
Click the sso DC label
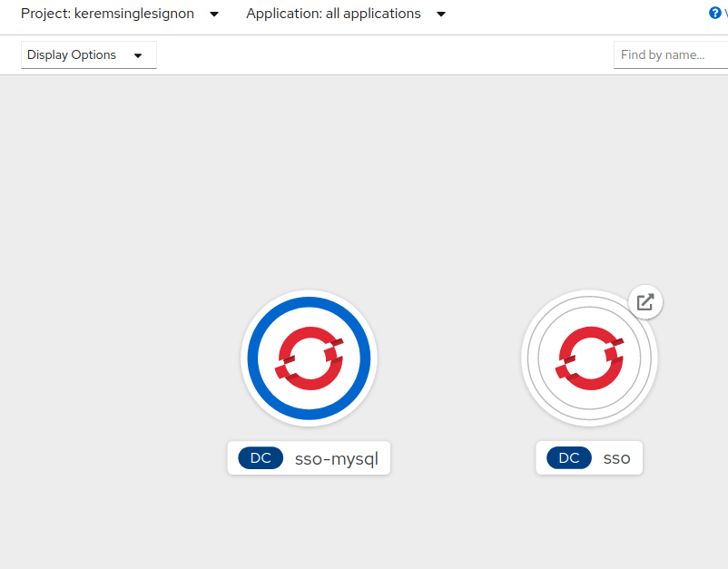point(589,458)
